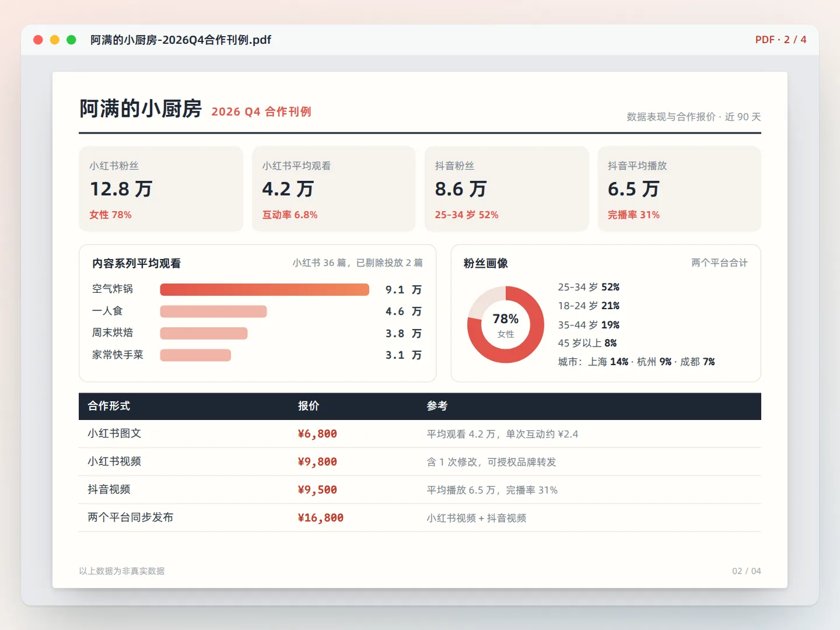Click the 8.6 万 value
The width and height of the screenshot is (840, 630).
tap(461, 189)
